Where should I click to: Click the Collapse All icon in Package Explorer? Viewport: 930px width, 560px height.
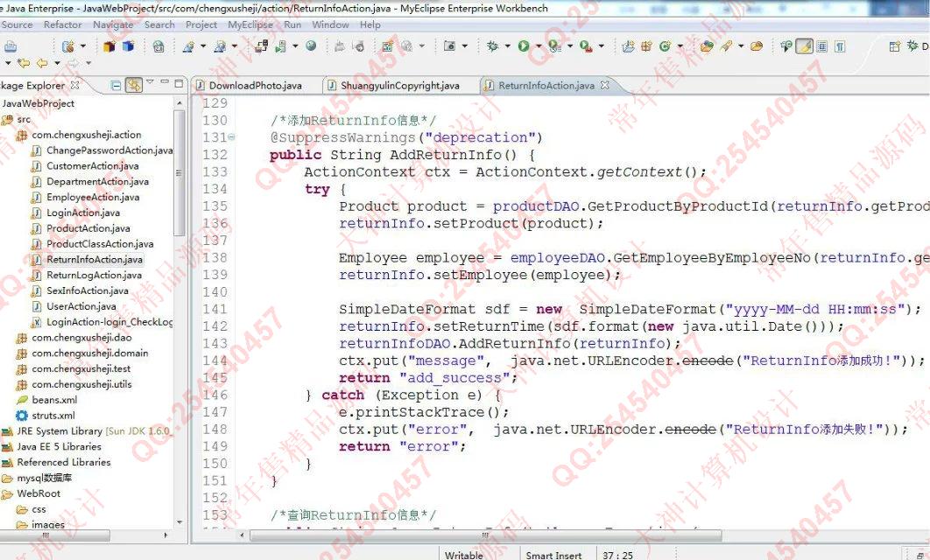pyautogui.click(x=116, y=86)
